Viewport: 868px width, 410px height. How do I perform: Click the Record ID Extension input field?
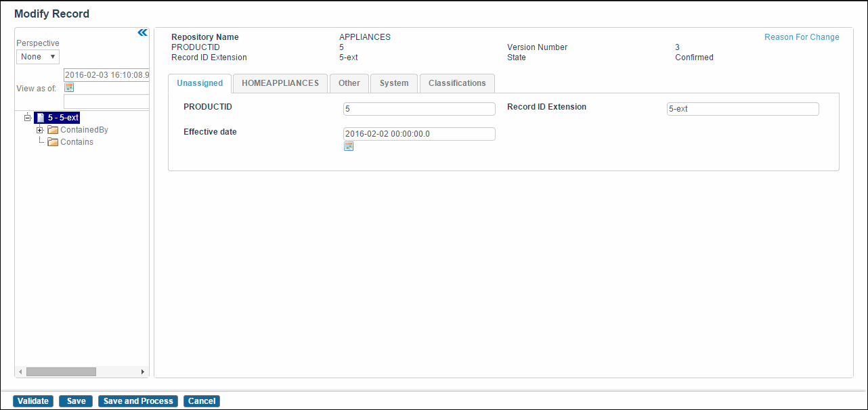click(x=743, y=109)
